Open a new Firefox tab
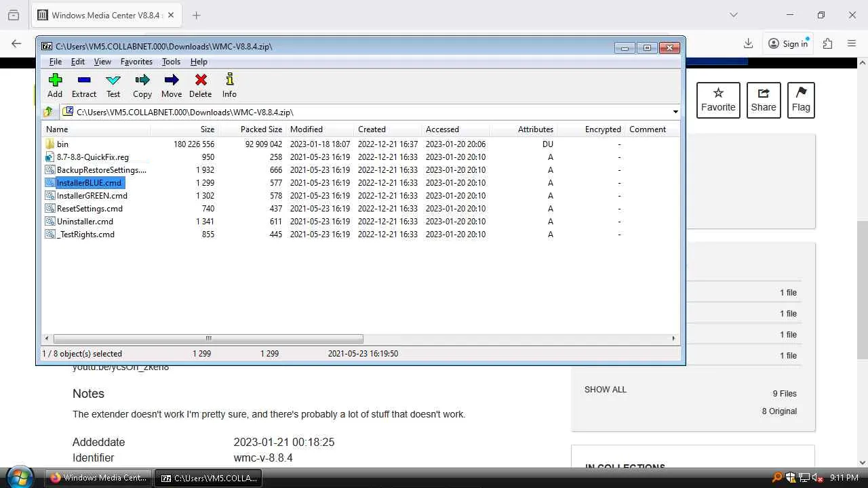The image size is (868, 488). click(196, 15)
